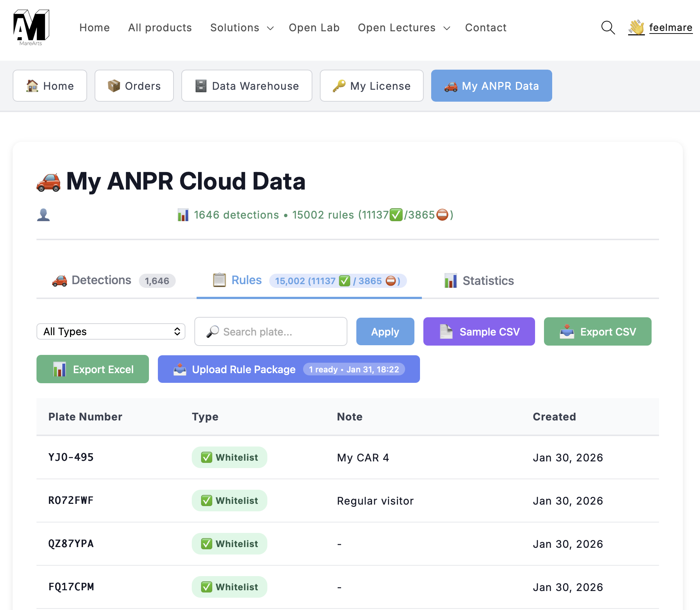
Task: Click the bar chart icon beside detections count
Action: (183, 215)
